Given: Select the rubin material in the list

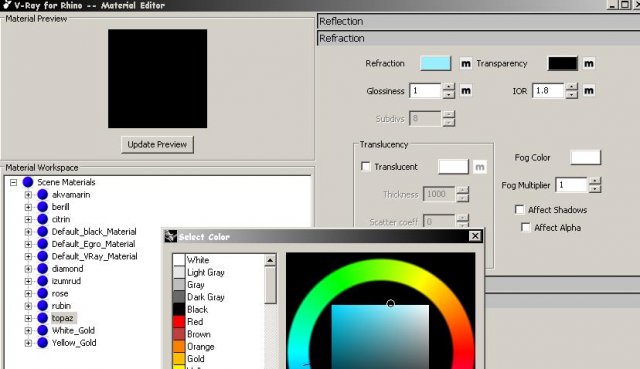Looking at the screenshot, I should 61,306.
